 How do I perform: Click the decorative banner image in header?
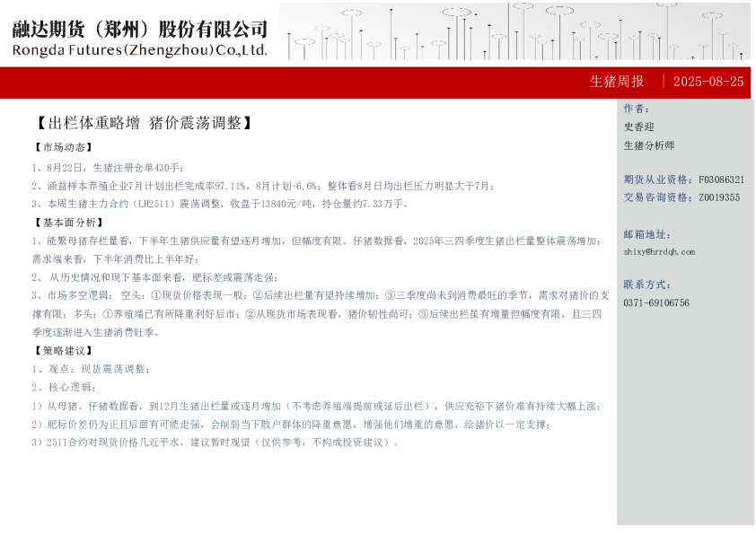pos(514,31)
